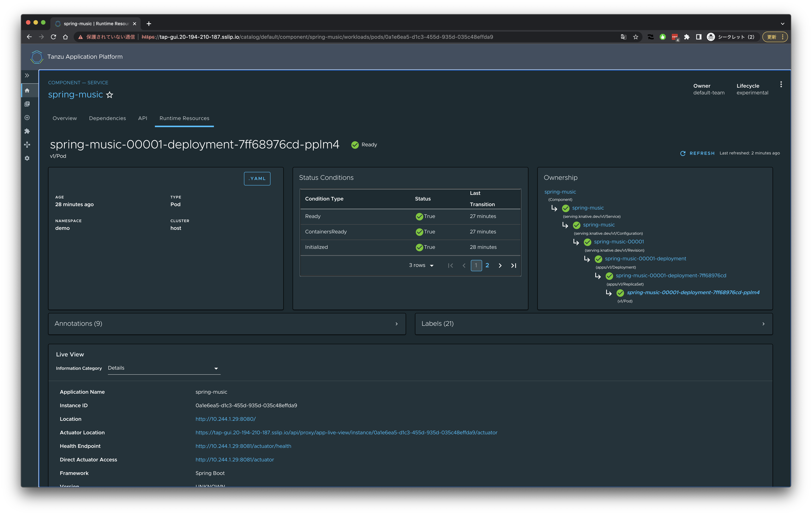Expand the Annotations (9) panel
Viewport: 812px width, 515px height.
tap(227, 324)
